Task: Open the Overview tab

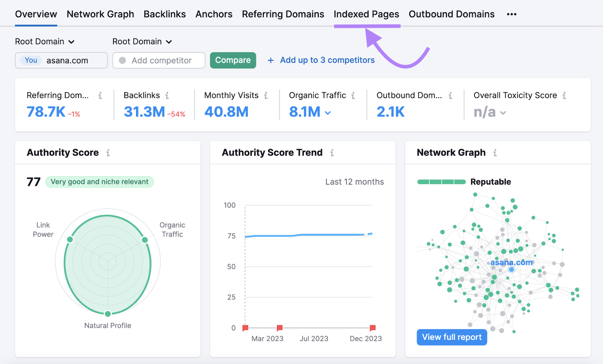Action: coord(36,14)
